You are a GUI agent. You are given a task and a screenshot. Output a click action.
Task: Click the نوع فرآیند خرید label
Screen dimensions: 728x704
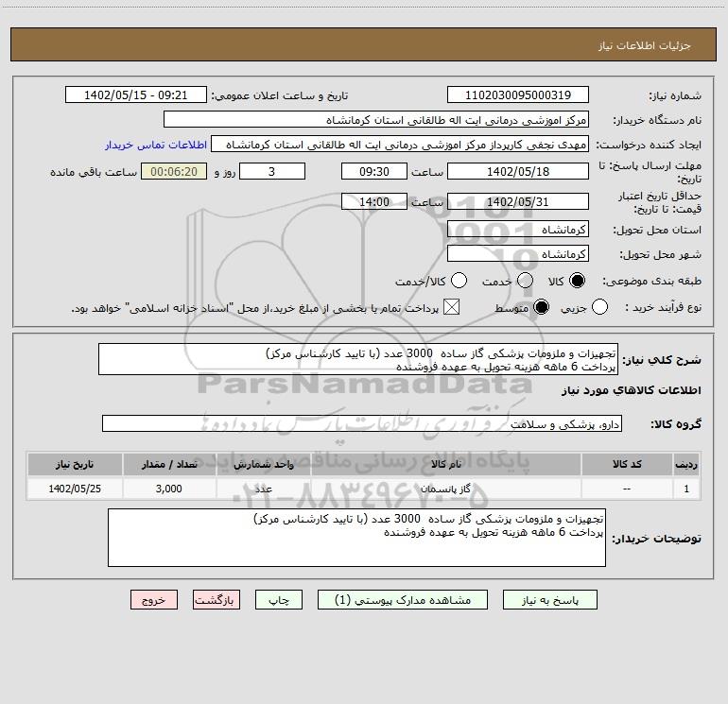pyautogui.click(x=663, y=308)
